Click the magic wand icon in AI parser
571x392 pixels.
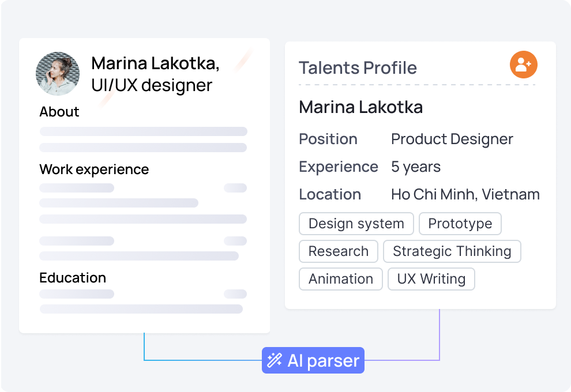(x=274, y=360)
